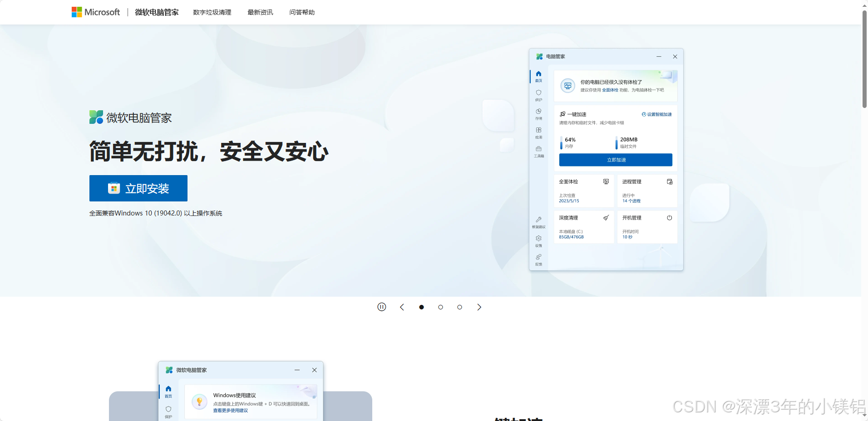This screenshot has width=868, height=421.
Task: Click the page vertical scrollbar thumb
Action: 864,59
